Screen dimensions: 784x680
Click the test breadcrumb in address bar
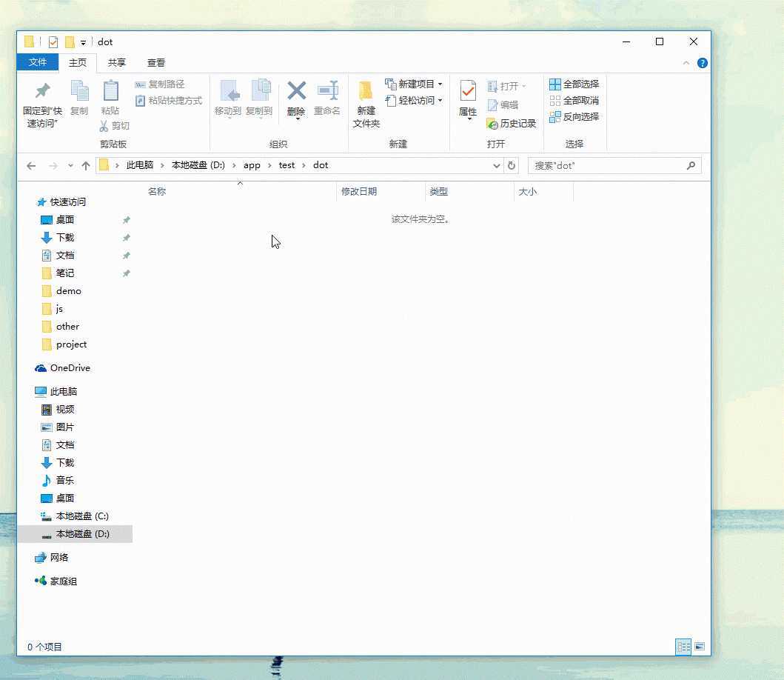[x=287, y=165]
